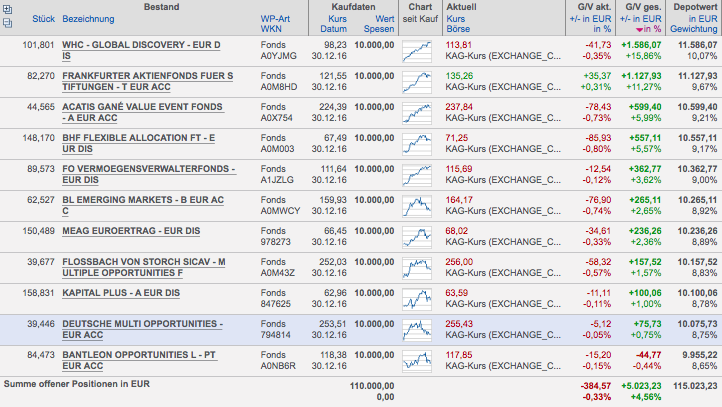Open Acatis Gané Value Event Fonds link
The height and width of the screenshot is (407, 722).
(x=142, y=112)
